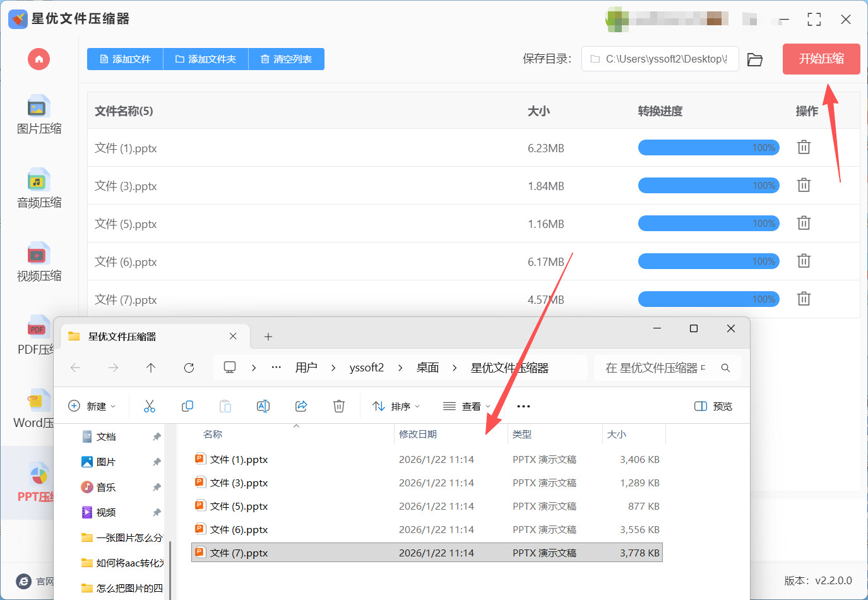Open the 视频压缩 video compression tool

[39, 262]
